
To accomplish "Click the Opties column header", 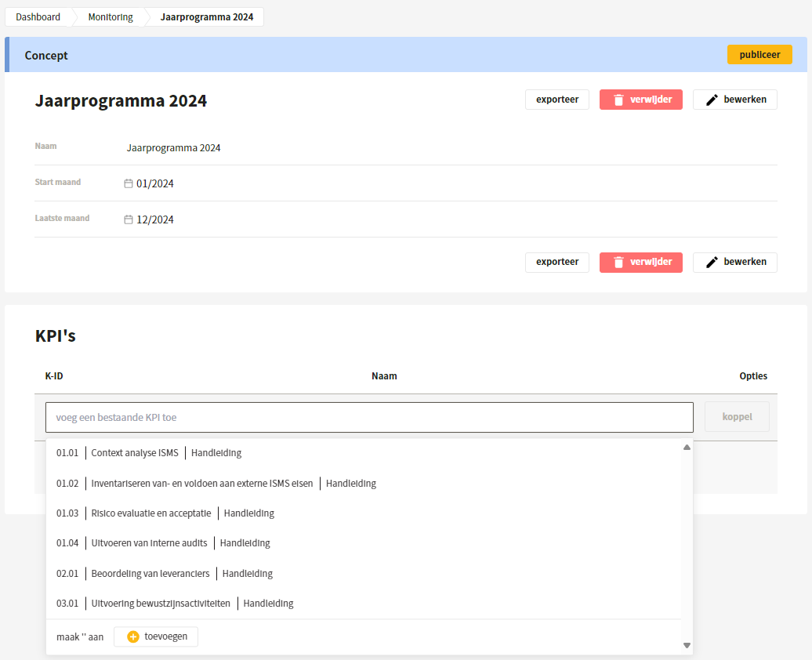I will click(x=753, y=376).
